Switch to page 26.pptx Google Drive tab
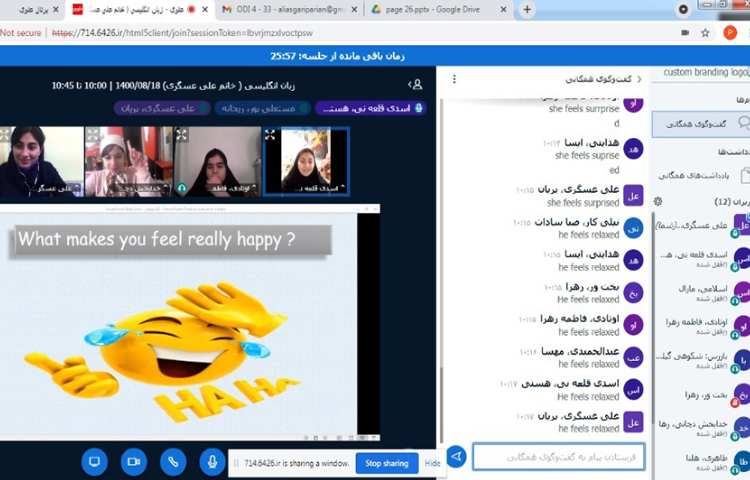The image size is (750, 480). coord(431,9)
